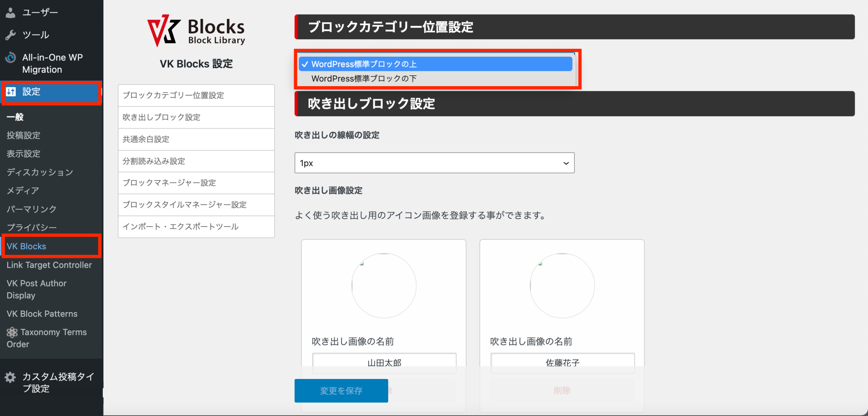Click 佐藤花子's circular icon image placeholder
This screenshot has width=868, height=416.
[561, 285]
